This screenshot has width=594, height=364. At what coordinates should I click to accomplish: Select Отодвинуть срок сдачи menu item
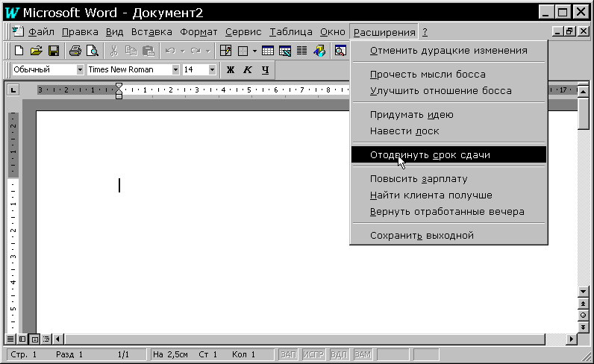[x=449, y=154]
